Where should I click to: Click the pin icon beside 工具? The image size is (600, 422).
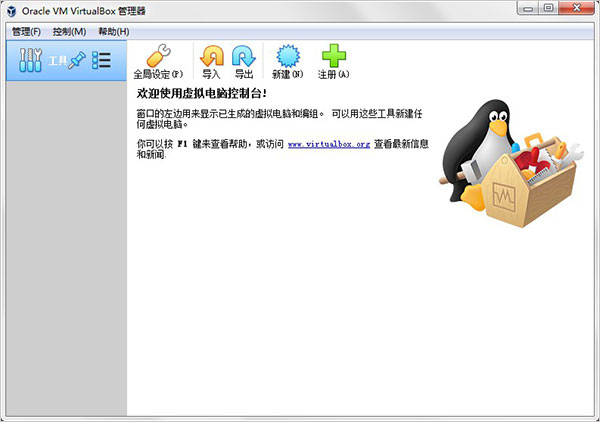pos(77,60)
